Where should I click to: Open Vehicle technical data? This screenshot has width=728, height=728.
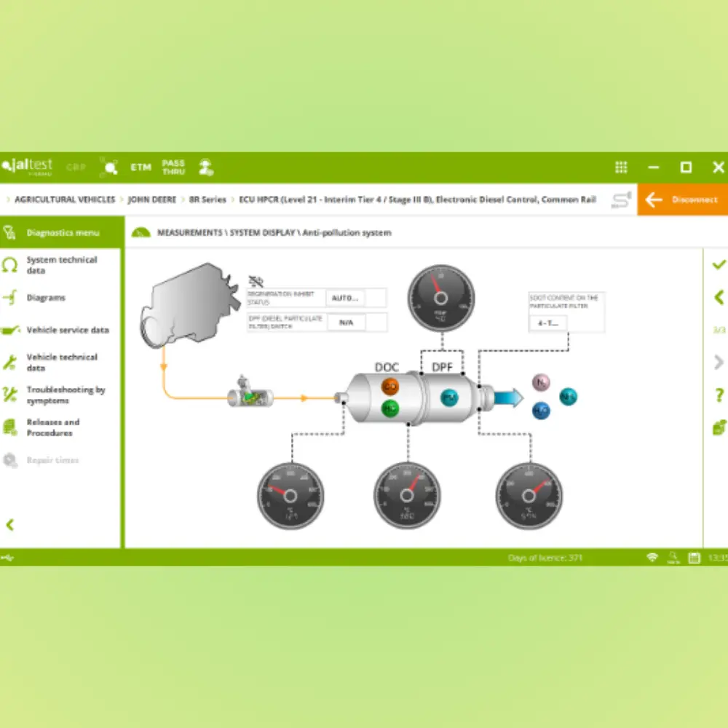click(x=60, y=362)
